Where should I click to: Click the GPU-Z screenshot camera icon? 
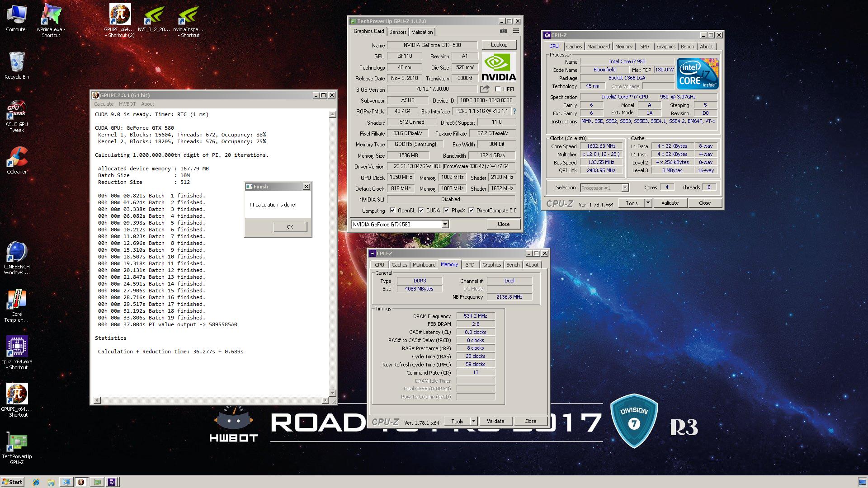pos(503,31)
